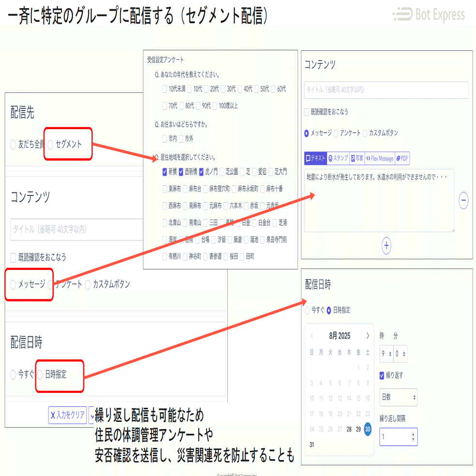Open the 写真 photo upload option
476x476 pixels.
click(357, 158)
